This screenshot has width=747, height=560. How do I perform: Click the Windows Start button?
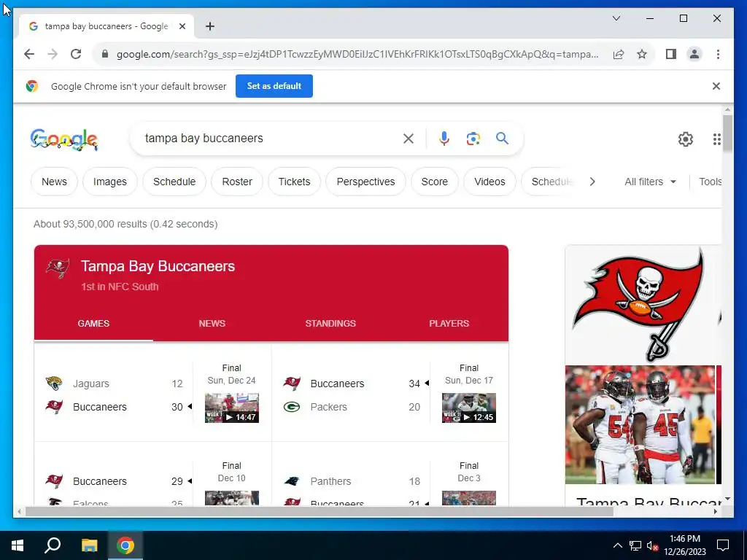pyautogui.click(x=18, y=545)
